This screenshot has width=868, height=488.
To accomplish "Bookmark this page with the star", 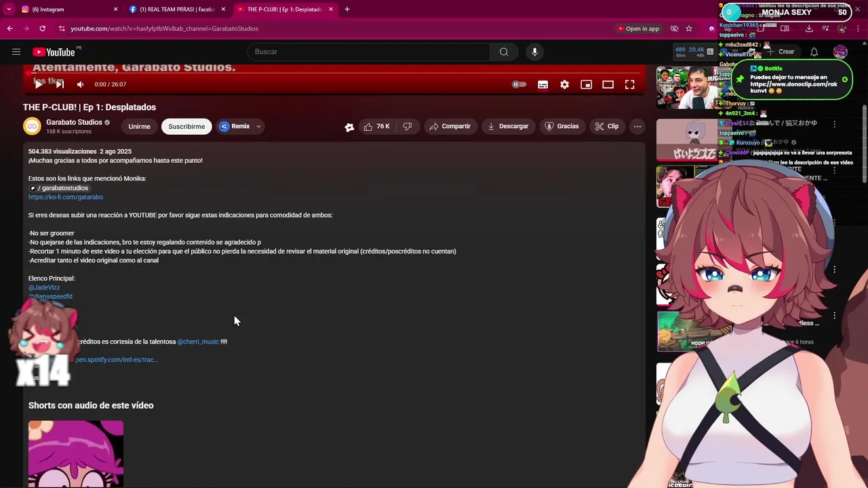I will pos(689,28).
